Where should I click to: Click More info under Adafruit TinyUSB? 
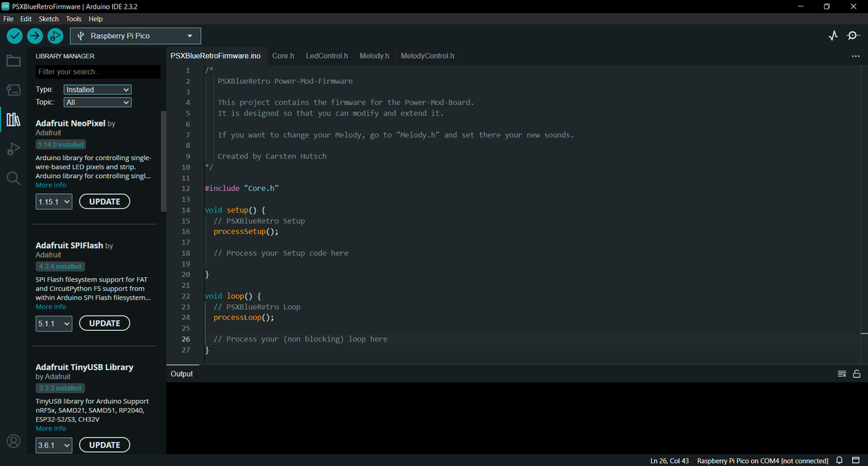51,428
